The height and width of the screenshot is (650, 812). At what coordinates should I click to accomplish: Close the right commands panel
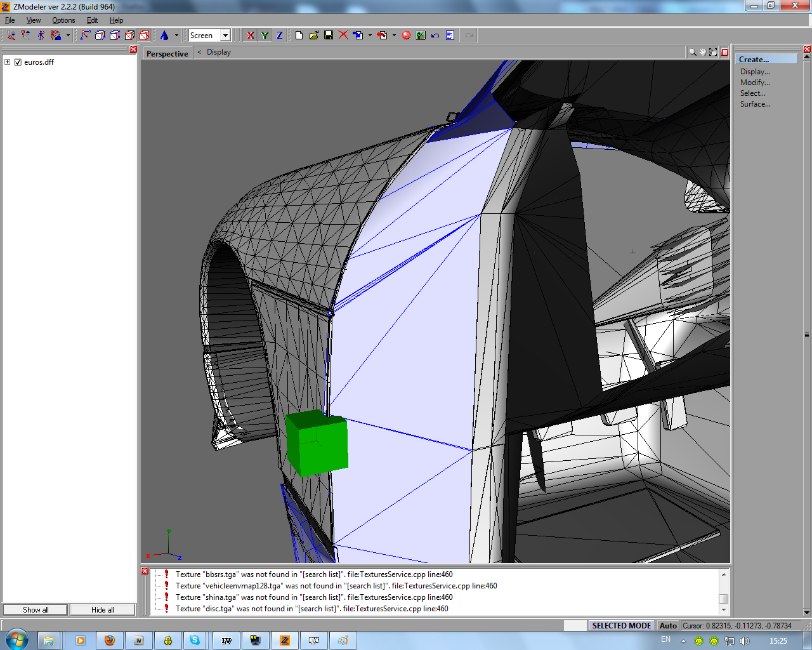point(807,50)
